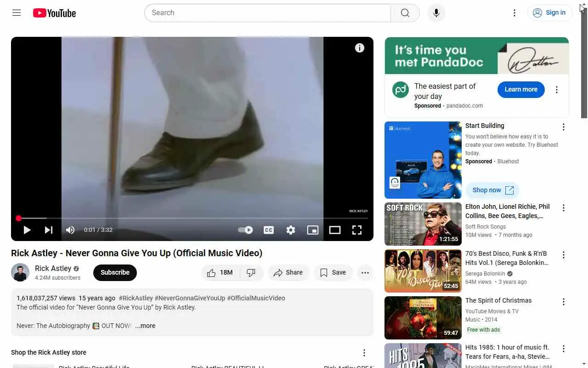
Task: Open Soft Rock mix thumbnail
Action: [423, 224]
